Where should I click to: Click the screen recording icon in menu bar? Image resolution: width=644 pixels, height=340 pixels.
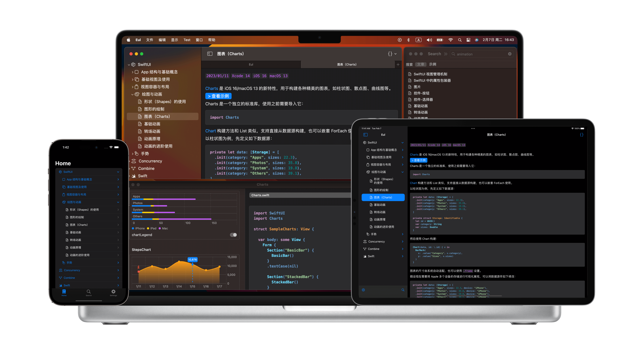(x=400, y=40)
